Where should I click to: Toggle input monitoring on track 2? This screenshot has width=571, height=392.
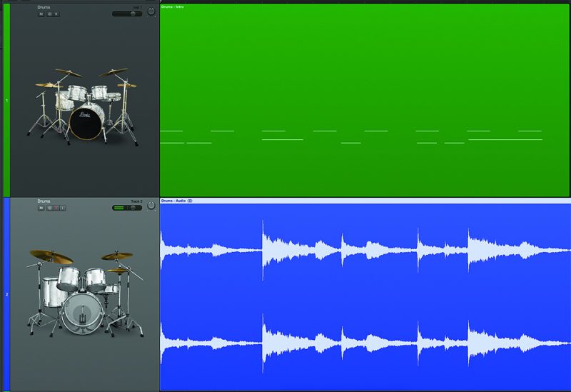(63, 208)
